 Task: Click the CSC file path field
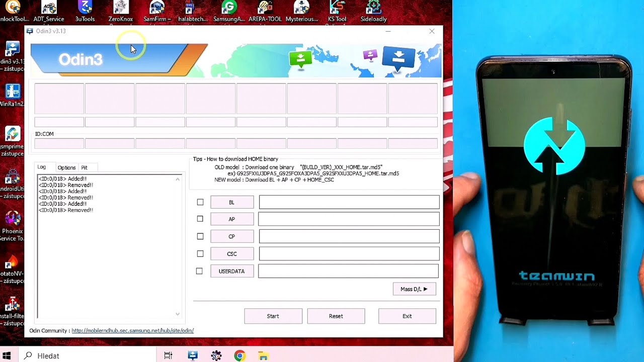click(349, 253)
